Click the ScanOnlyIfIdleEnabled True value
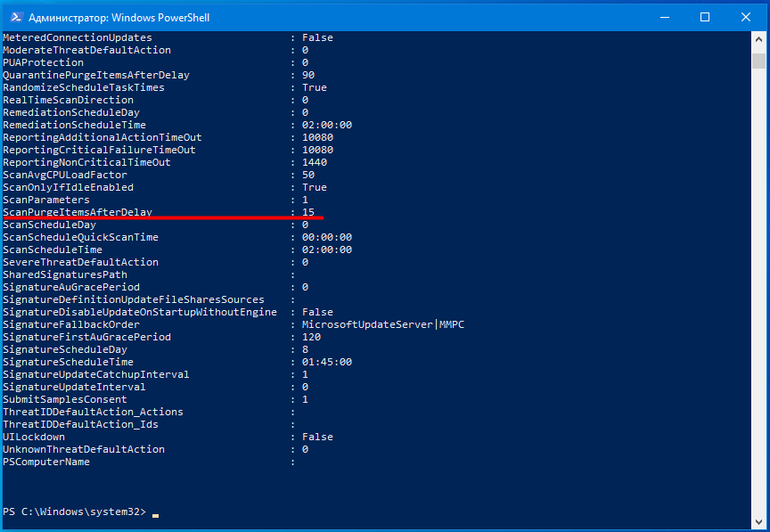 [x=314, y=187]
